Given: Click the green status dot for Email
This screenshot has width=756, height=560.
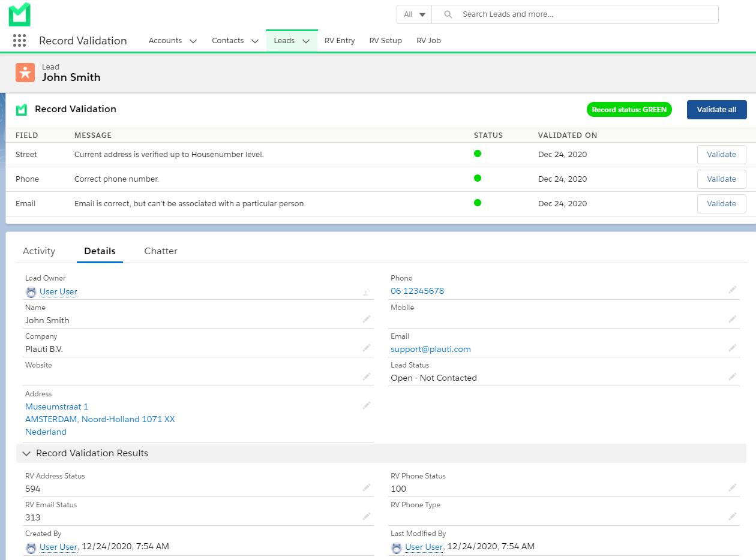Looking at the screenshot, I should [x=478, y=203].
